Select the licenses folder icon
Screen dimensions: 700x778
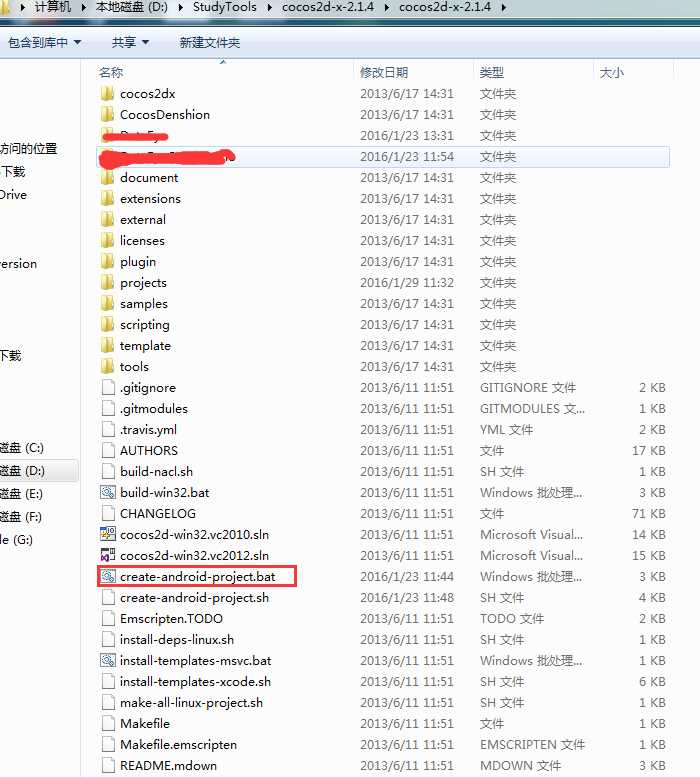click(x=107, y=241)
